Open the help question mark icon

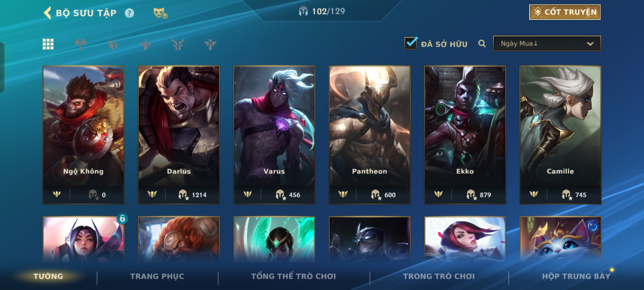coord(129,13)
